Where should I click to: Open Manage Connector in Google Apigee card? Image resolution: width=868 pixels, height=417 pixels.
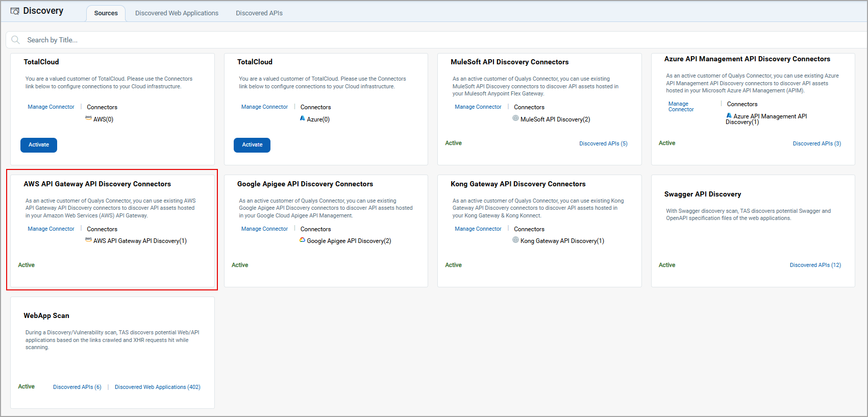[x=264, y=229]
